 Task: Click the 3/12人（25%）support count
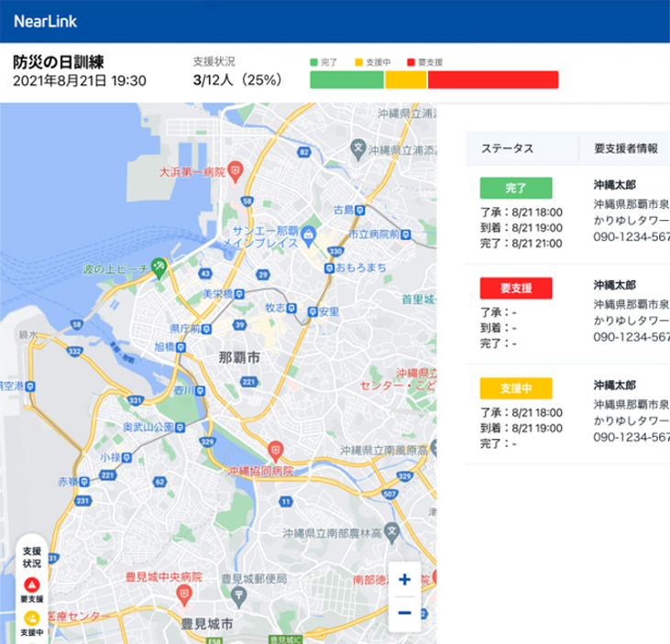(237, 80)
